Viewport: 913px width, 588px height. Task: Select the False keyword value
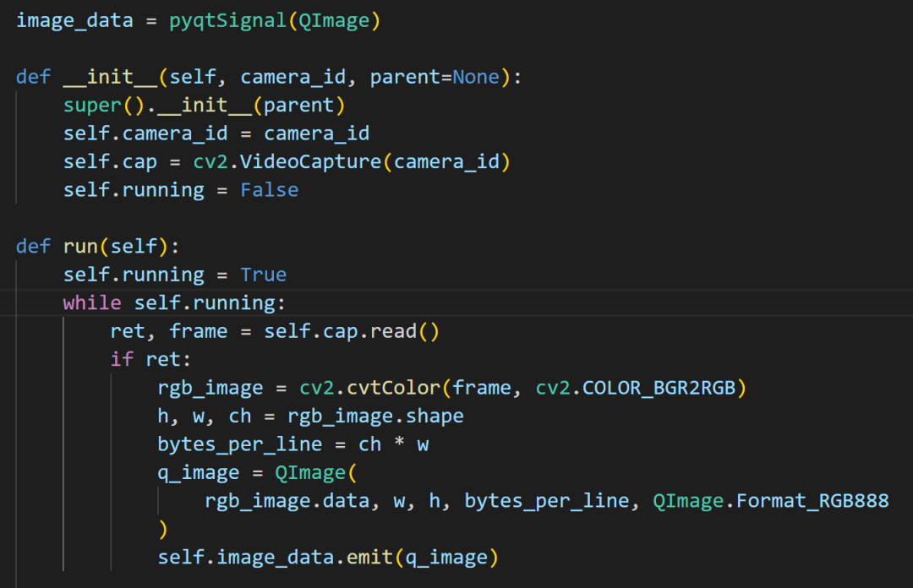click(269, 190)
